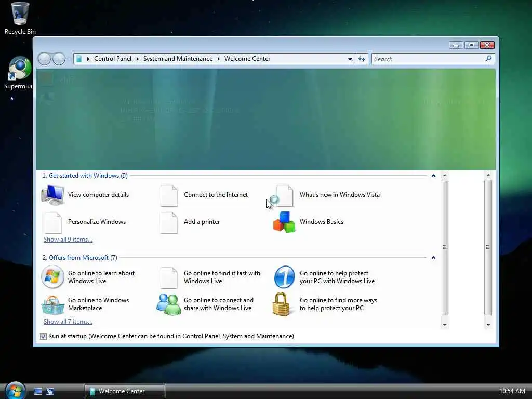Click the Personalize Windows icon

[x=53, y=223]
